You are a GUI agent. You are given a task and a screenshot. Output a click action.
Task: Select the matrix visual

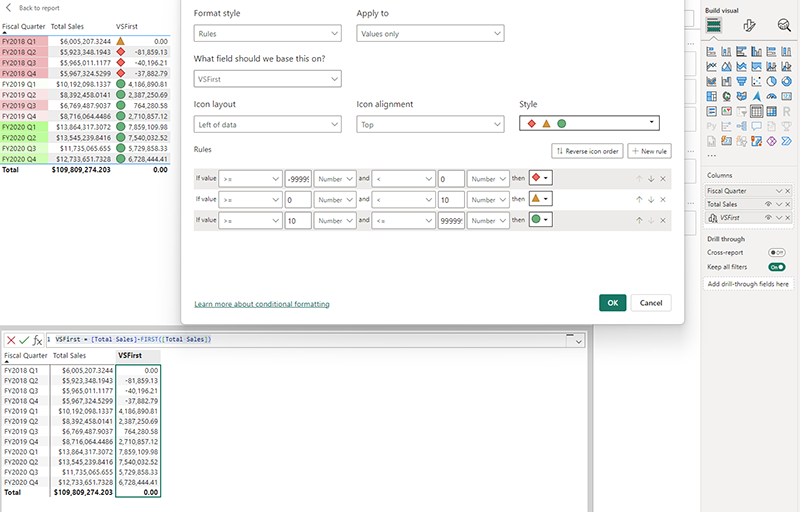click(771, 111)
